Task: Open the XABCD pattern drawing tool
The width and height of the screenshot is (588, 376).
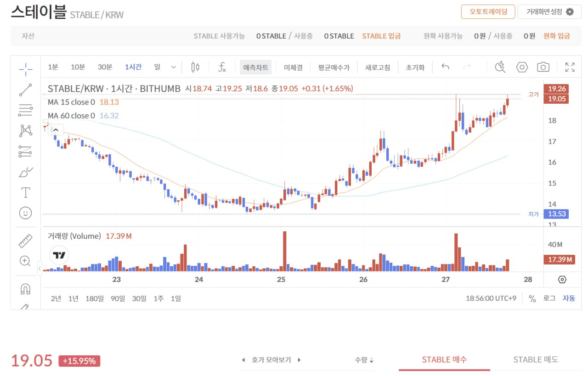Action: (x=25, y=131)
